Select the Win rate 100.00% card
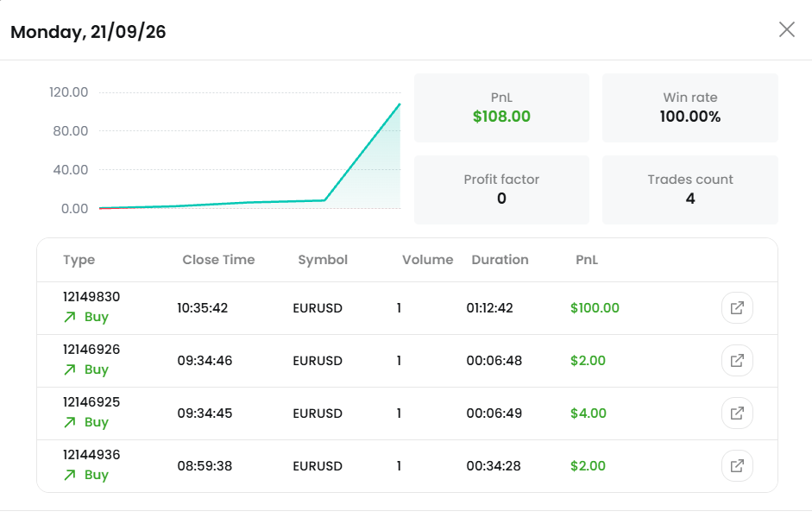812x524 pixels. [x=689, y=108]
